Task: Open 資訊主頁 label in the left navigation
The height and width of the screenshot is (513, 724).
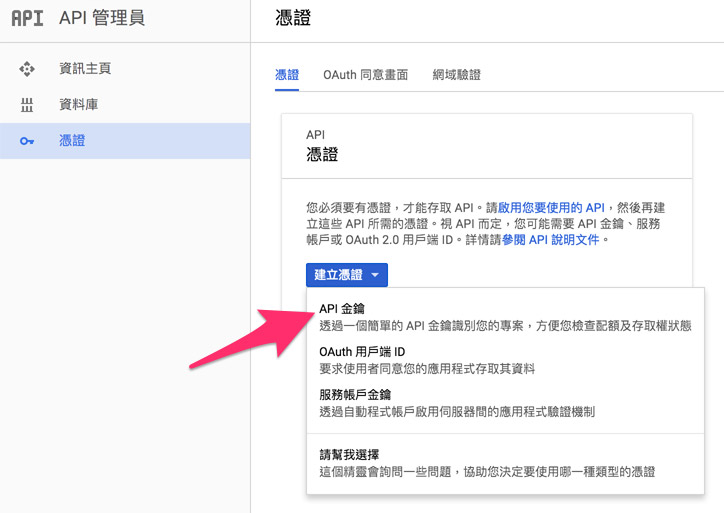Action: coord(85,69)
